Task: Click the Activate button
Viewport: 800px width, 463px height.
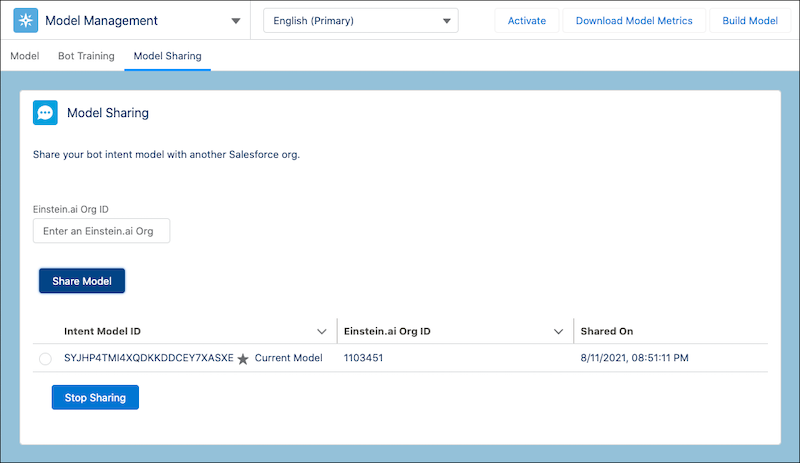Action: (x=527, y=21)
